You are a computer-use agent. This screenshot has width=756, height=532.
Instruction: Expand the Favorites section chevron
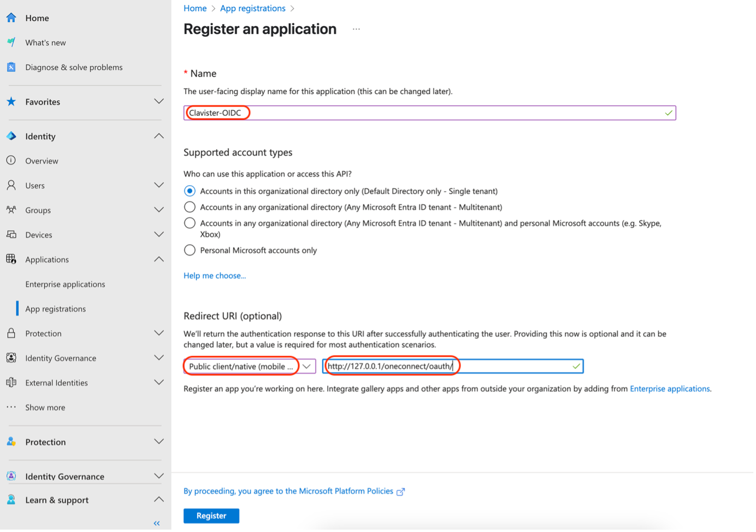coord(158,102)
